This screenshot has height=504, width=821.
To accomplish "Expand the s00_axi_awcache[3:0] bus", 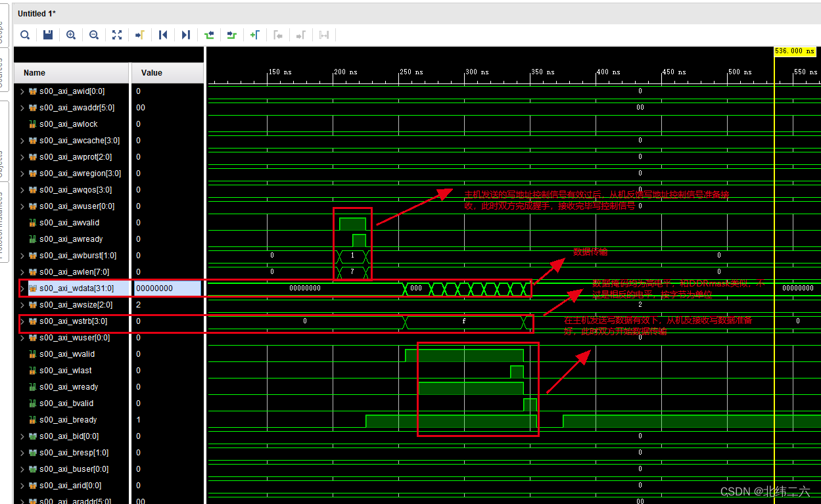I will click(22, 141).
